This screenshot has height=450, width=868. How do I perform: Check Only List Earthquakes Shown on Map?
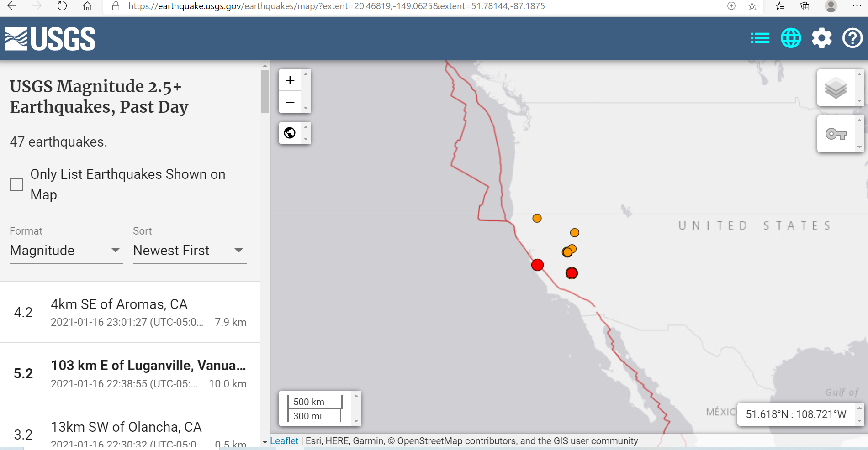(16, 184)
